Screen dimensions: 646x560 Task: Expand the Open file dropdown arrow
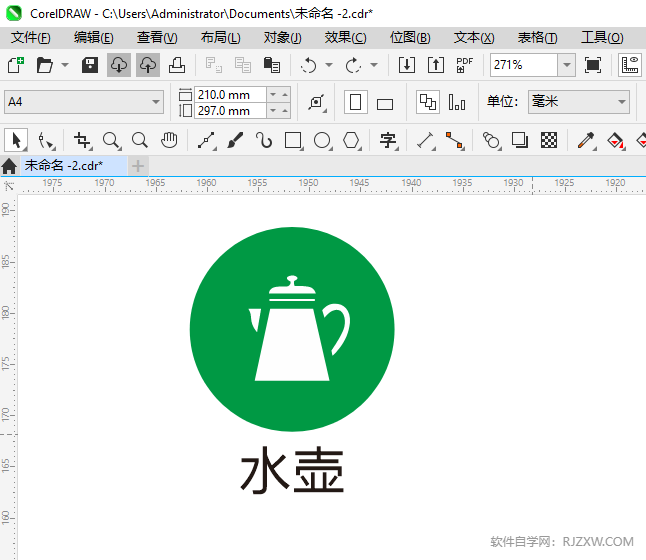(65, 65)
